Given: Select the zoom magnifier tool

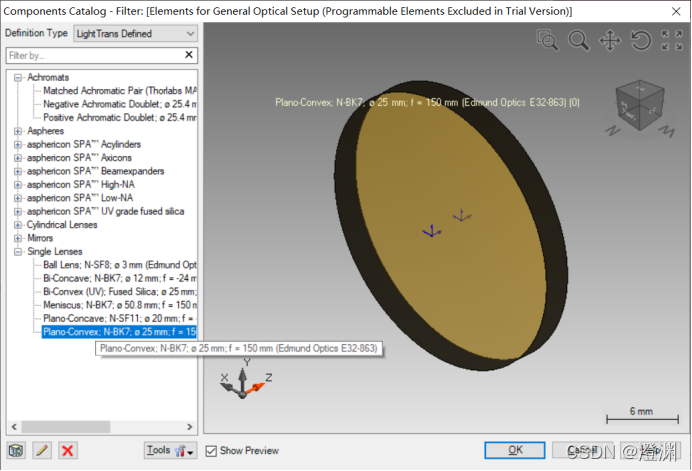Looking at the screenshot, I should [578, 40].
